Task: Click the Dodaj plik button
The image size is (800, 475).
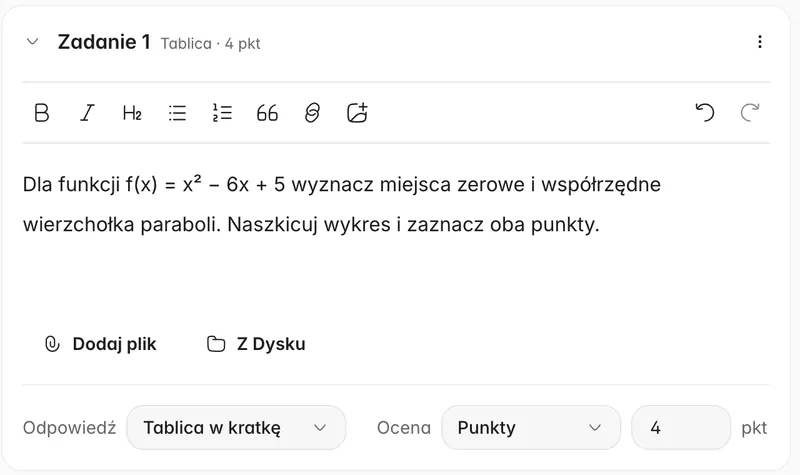Action: [x=101, y=344]
